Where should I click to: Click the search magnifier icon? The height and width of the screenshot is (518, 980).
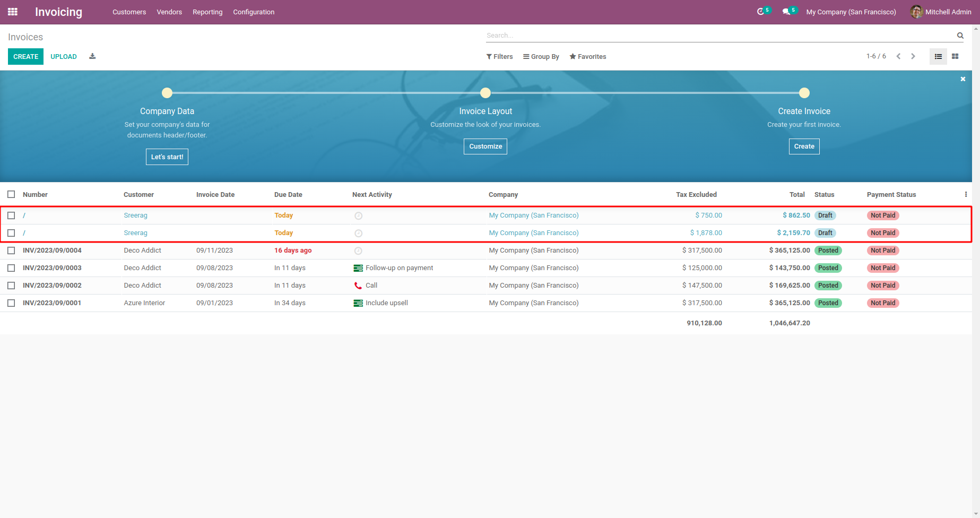pyautogui.click(x=960, y=36)
